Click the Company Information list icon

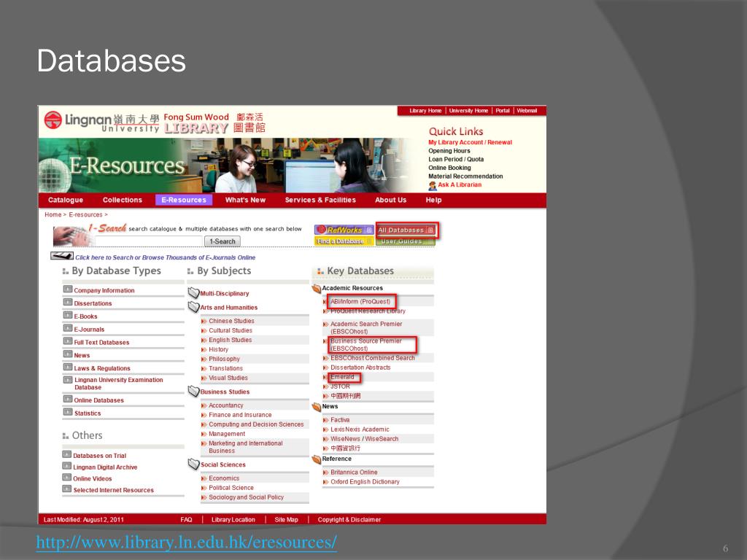coord(68,289)
